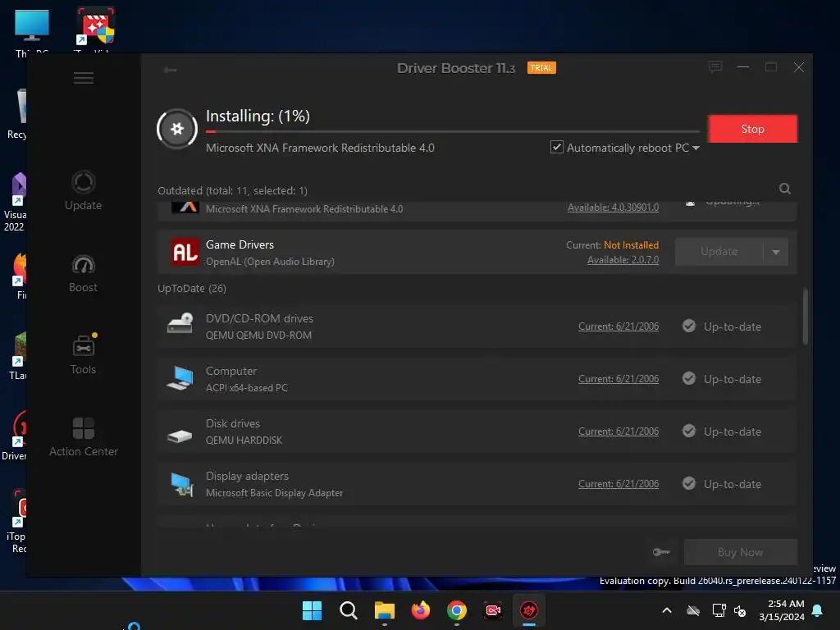
Task: Expand the Automatically reboot PC dropdown arrow
Action: 696,148
